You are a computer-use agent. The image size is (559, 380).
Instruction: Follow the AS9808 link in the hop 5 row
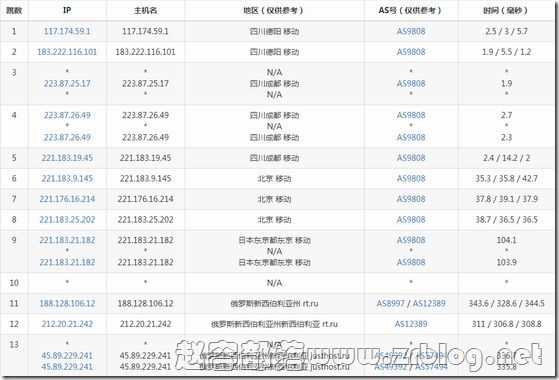click(x=411, y=158)
